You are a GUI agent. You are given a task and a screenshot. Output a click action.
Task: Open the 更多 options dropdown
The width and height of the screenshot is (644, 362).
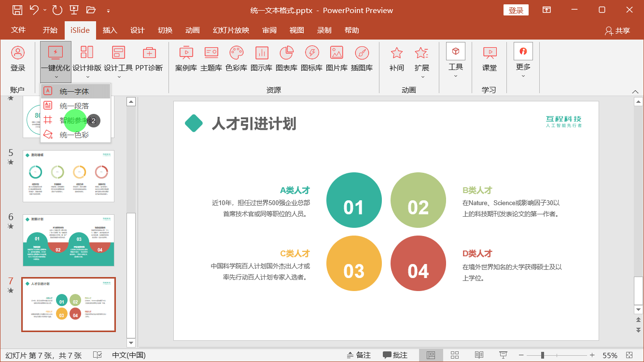click(x=523, y=75)
